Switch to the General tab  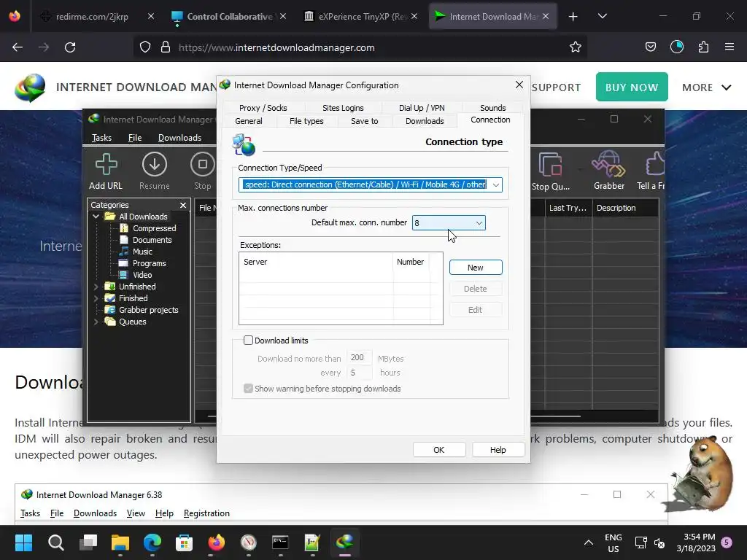pos(248,121)
